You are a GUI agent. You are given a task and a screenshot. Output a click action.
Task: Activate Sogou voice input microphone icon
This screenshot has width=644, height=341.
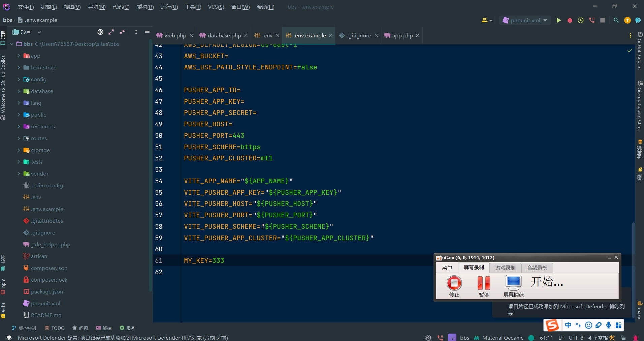[x=608, y=325]
